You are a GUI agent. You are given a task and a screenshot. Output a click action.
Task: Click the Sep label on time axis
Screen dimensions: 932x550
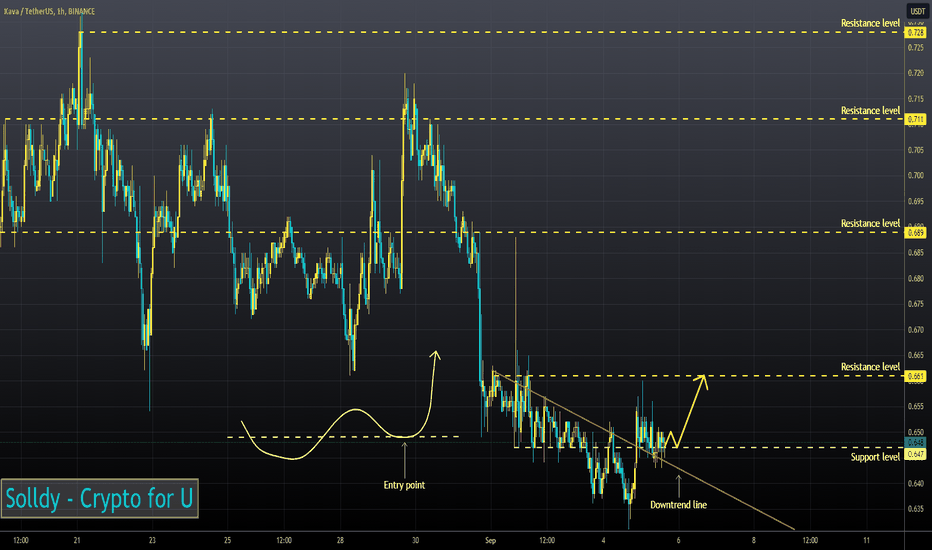(x=490, y=540)
